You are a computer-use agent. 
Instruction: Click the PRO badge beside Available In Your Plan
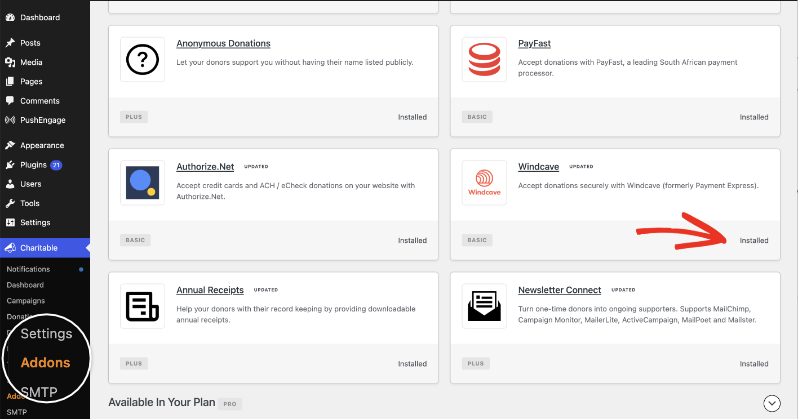(230, 404)
